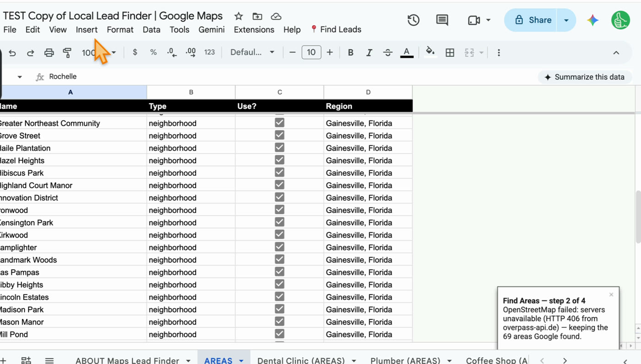The image size is (641, 364).
Task: Expand the Share button dropdown arrow
Action: point(566,20)
